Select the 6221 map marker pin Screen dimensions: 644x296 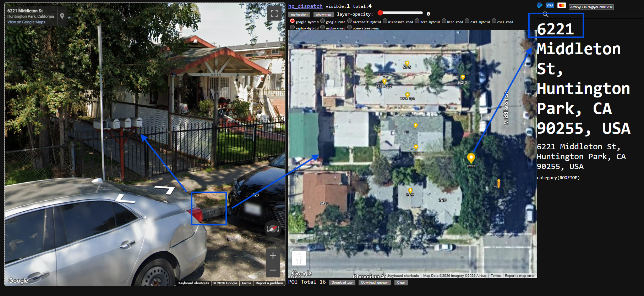(471, 158)
